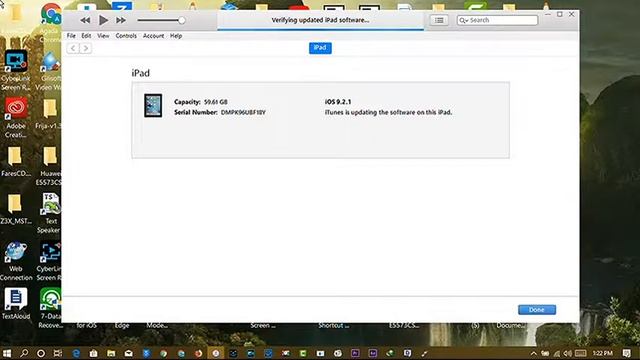The width and height of the screenshot is (640, 360).
Task: Open the Frija folder on desktop
Action: (50, 114)
